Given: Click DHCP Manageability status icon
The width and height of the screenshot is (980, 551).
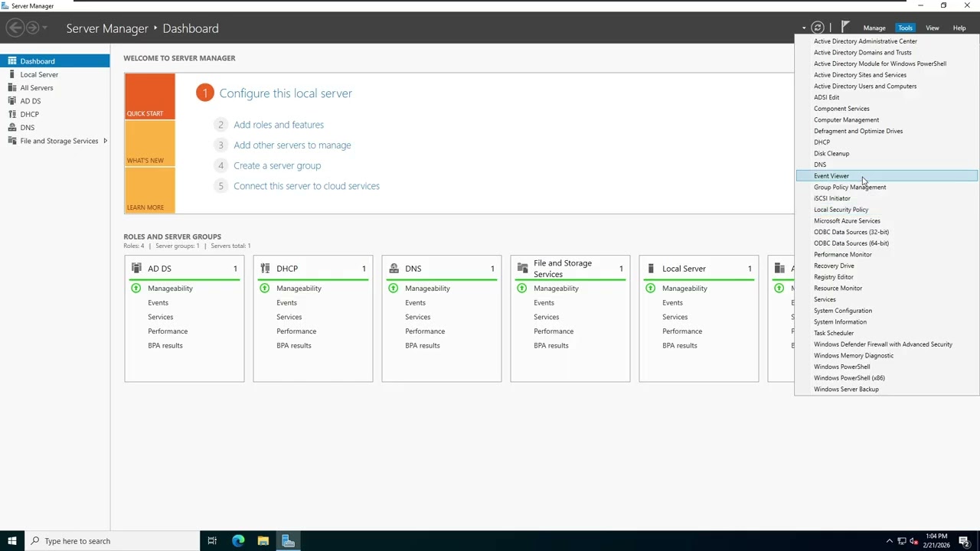Looking at the screenshot, I should click(x=265, y=289).
